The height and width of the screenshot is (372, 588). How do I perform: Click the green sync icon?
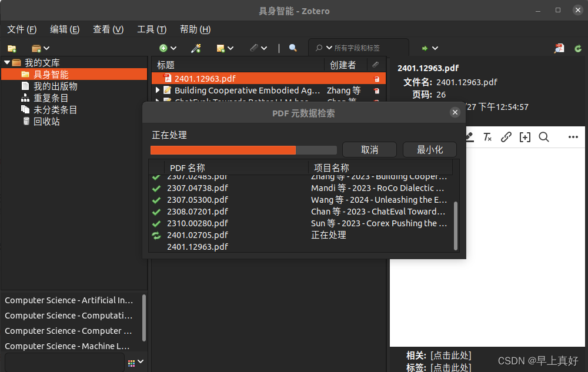[578, 48]
